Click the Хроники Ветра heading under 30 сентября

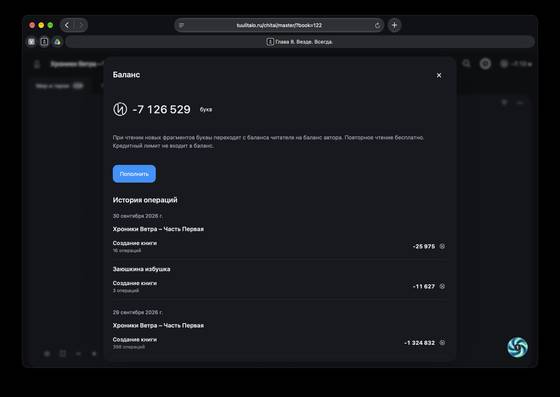[x=158, y=229]
